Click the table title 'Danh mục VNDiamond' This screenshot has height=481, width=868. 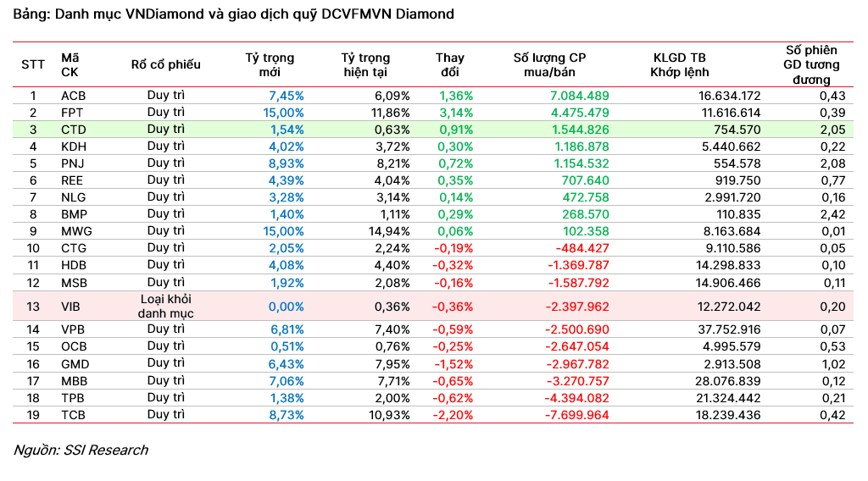point(233,14)
